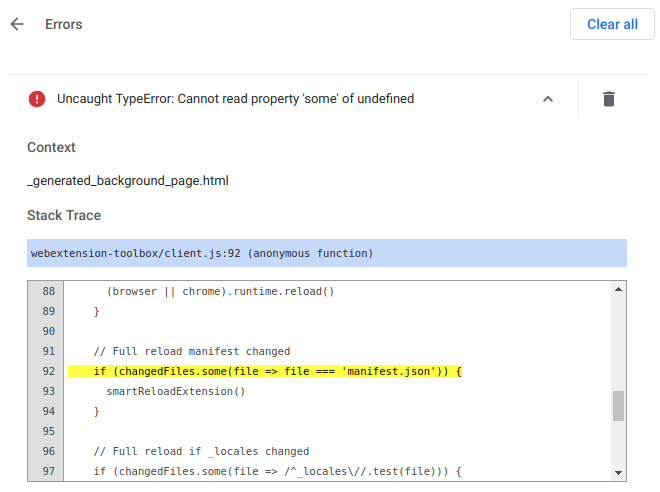Click line number 96 in gutter
Image resolution: width=660 pixels, height=492 pixels.
click(48, 451)
